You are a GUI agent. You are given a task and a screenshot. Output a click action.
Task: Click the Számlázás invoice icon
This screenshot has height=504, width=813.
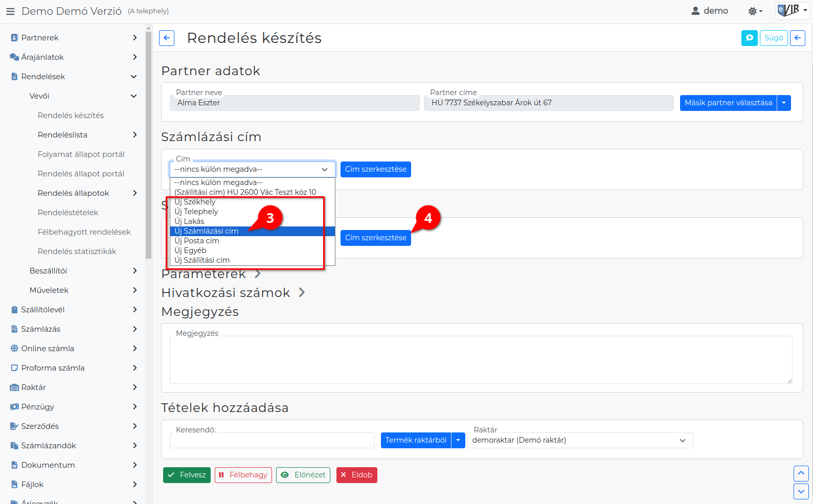click(x=14, y=329)
